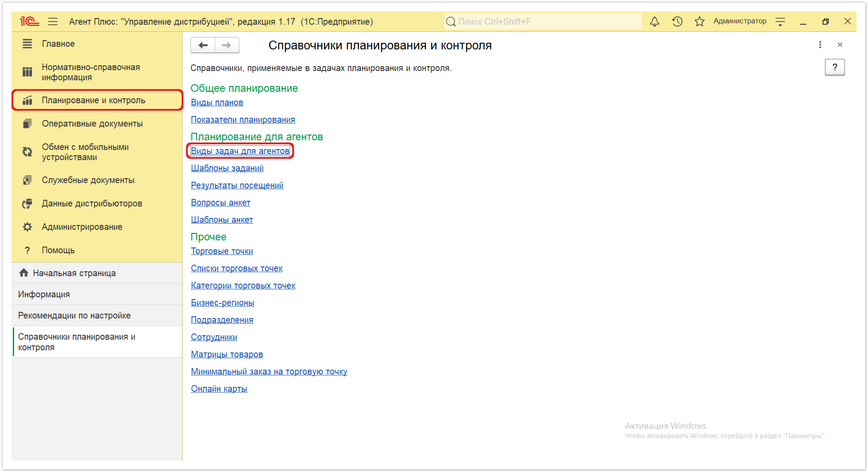Switch to the Информация tab

click(97, 294)
